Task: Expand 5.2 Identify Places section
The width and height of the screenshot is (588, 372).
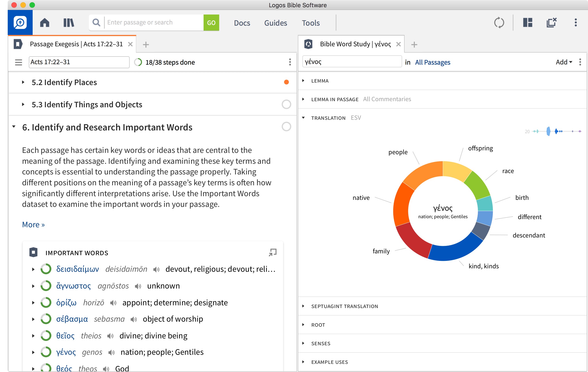Action: [x=23, y=82]
